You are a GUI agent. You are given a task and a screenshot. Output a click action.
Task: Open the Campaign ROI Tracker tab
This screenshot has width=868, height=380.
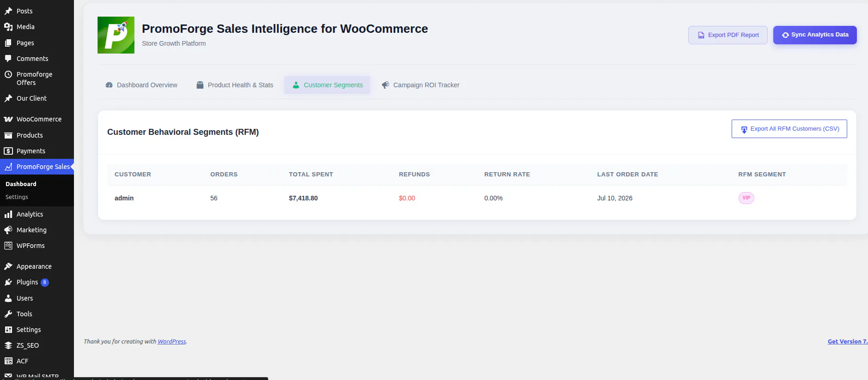click(420, 85)
